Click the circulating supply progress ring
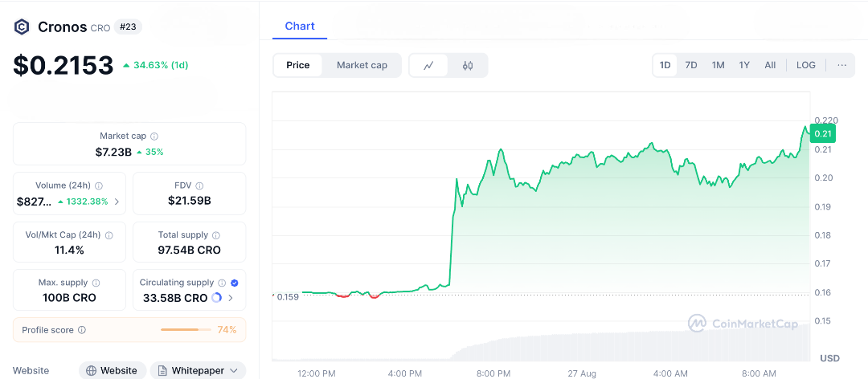This screenshot has height=379, width=868. pos(216,298)
